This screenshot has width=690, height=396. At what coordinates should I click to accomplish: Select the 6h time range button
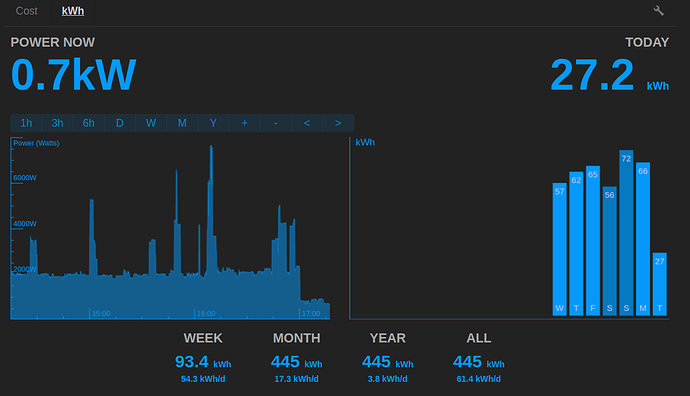click(89, 123)
